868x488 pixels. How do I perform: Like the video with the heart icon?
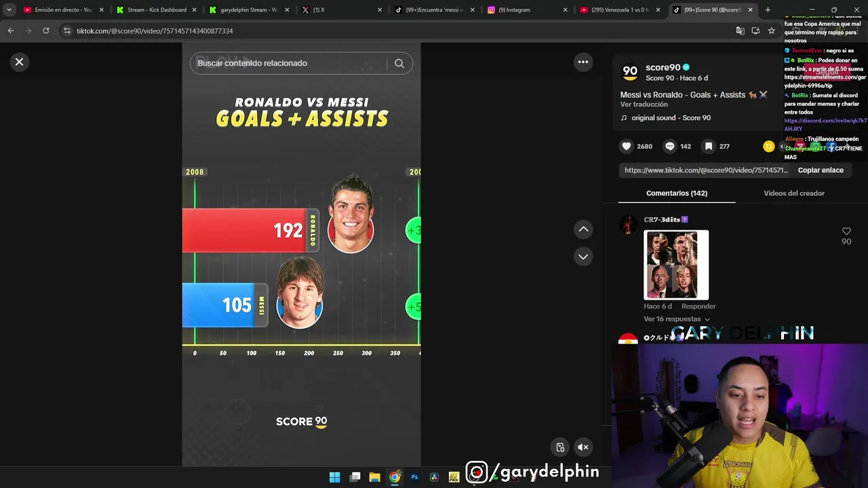pyautogui.click(x=627, y=146)
